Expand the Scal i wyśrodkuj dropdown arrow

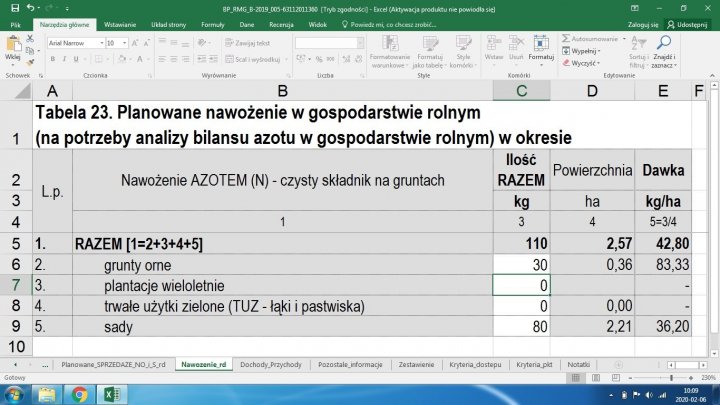pos(287,59)
